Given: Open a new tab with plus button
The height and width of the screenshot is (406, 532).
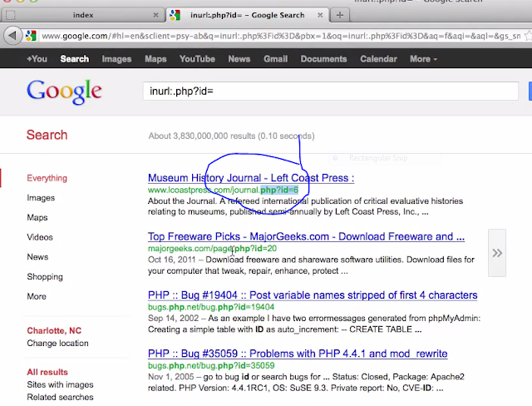Looking at the screenshot, I should click(x=340, y=15).
